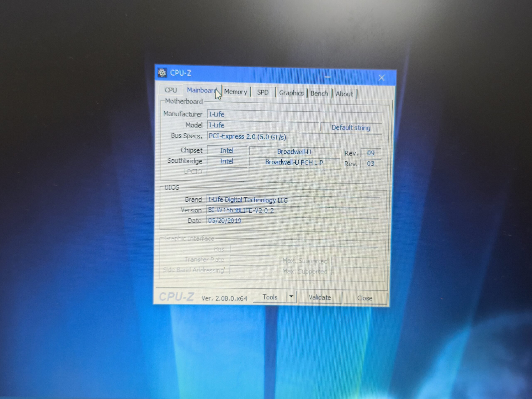Open the About tab
This screenshot has height=399, width=532.
[x=344, y=94]
